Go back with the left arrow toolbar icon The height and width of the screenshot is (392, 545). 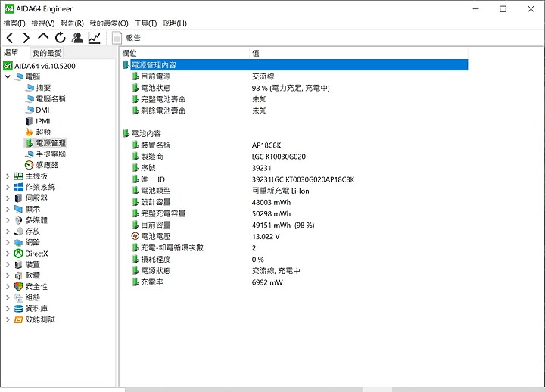[x=10, y=38]
